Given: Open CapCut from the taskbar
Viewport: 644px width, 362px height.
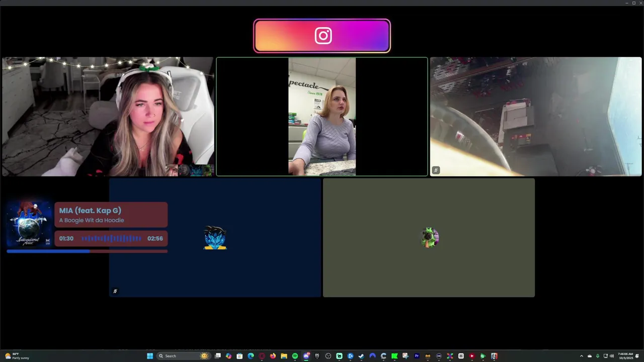Looking at the screenshot, I should point(461,356).
